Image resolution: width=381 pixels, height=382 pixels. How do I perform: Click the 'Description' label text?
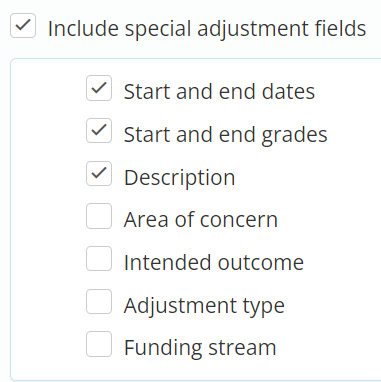pyautogui.click(x=180, y=178)
